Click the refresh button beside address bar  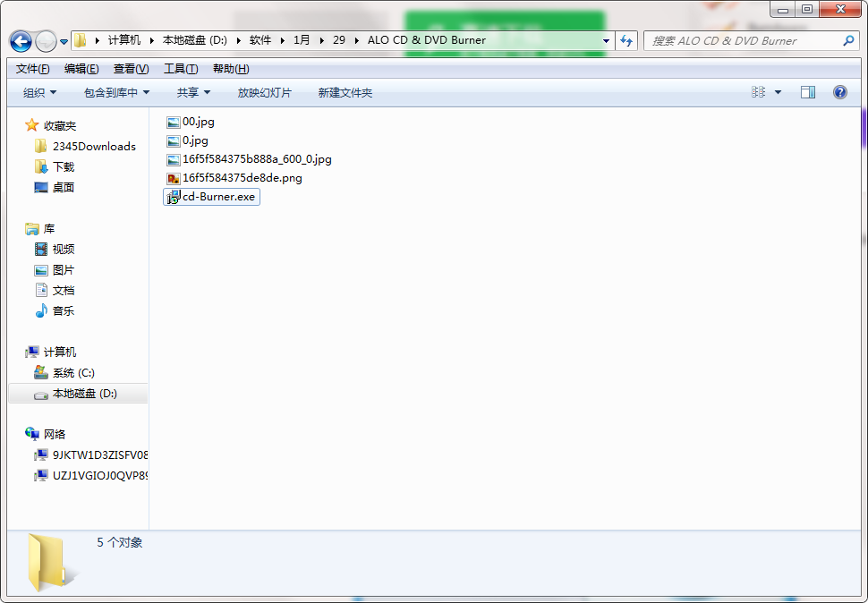[626, 41]
